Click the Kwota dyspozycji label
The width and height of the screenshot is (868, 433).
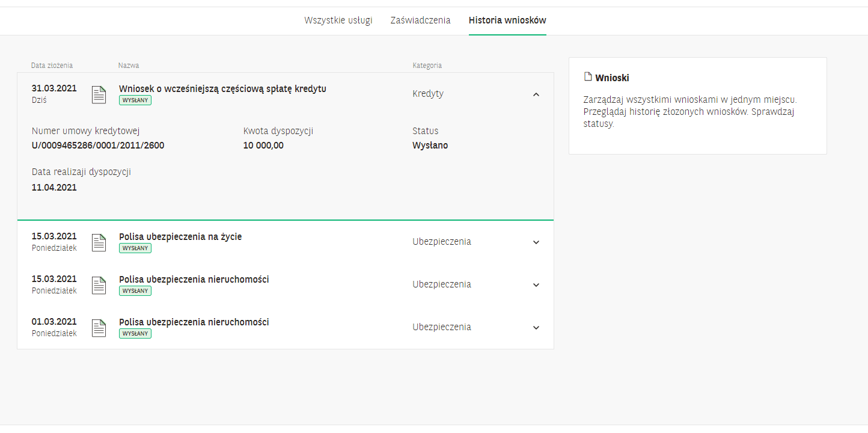(x=278, y=131)
